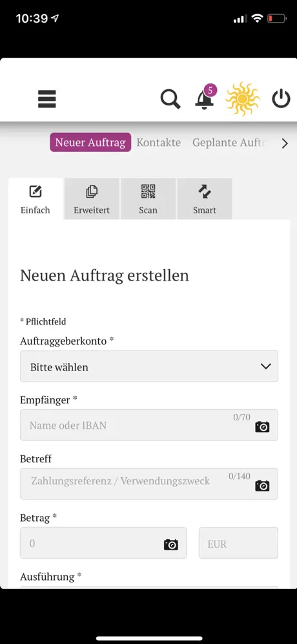Tap the 'Ausführung *' label
Viewport: 297px width, 644px height.
pos(51,577)
